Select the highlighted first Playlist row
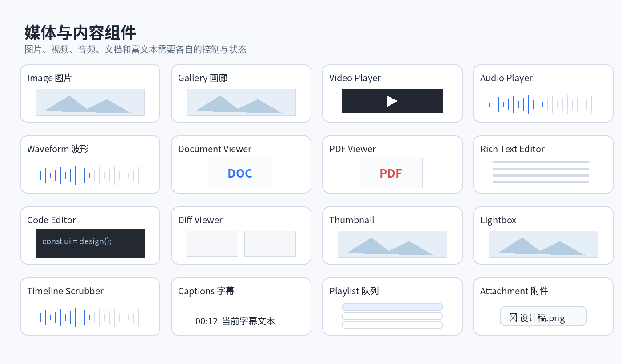The height and width of the screenshot is (364, 622). click(x=392, y=307)
